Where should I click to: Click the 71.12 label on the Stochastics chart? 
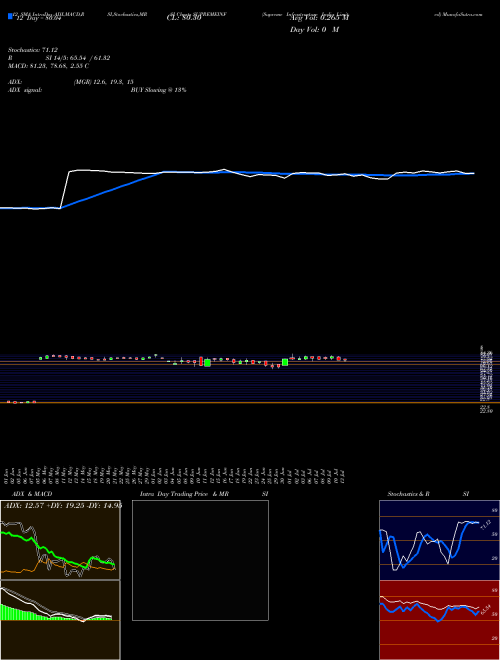click(486, 524)
